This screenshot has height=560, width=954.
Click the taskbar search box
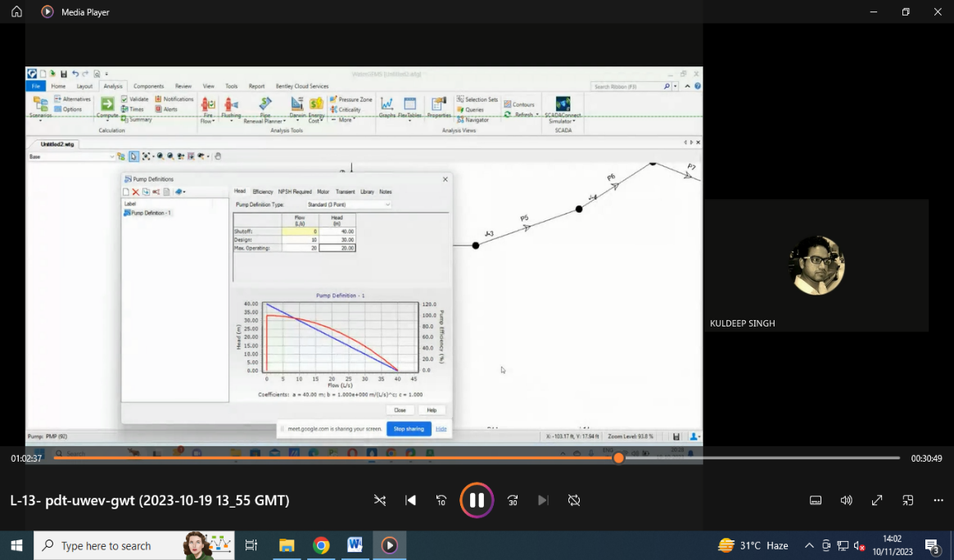[x=133, y=545]
